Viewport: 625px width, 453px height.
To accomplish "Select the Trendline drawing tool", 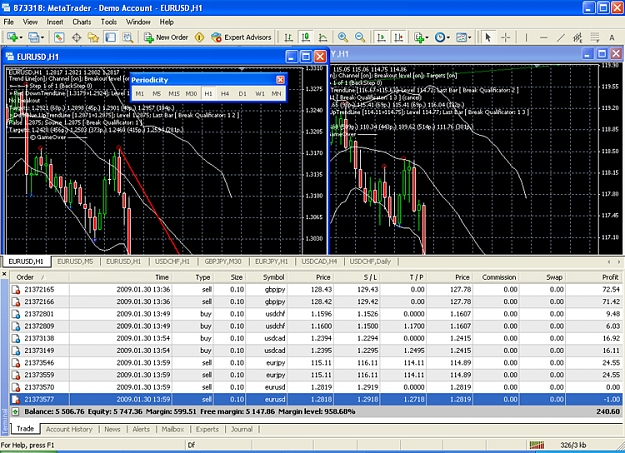I will tap(561, 37).
